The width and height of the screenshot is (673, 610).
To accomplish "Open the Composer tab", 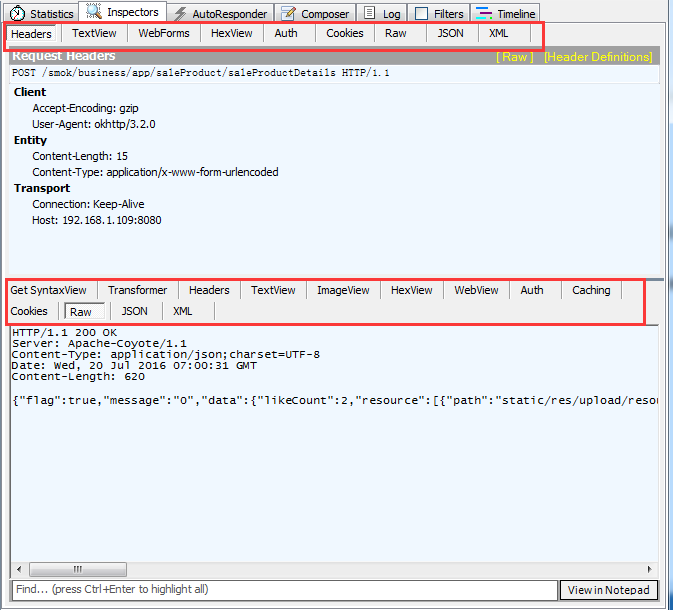I will tap(315, 14).
